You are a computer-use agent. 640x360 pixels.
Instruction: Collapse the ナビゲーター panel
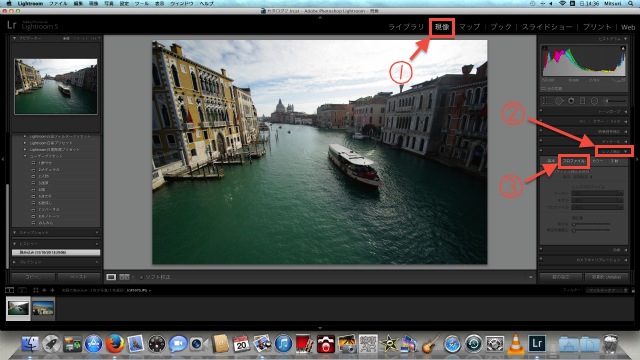15,38
